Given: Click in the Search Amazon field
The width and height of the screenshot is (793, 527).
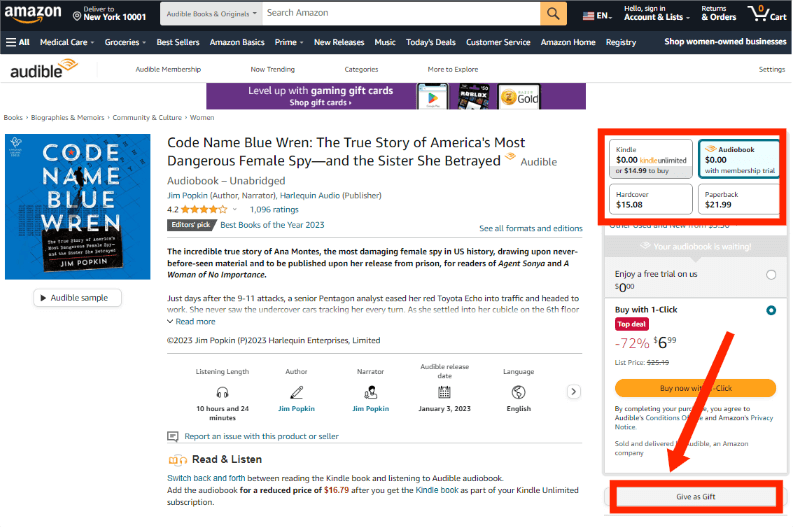Looking at the screenshot, I should pos(401,14).
